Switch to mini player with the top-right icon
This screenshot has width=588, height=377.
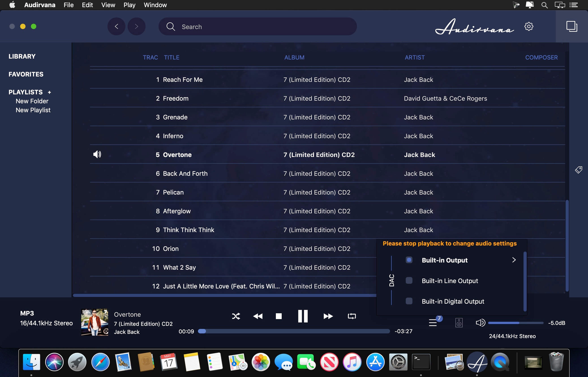tap(572, 26)
